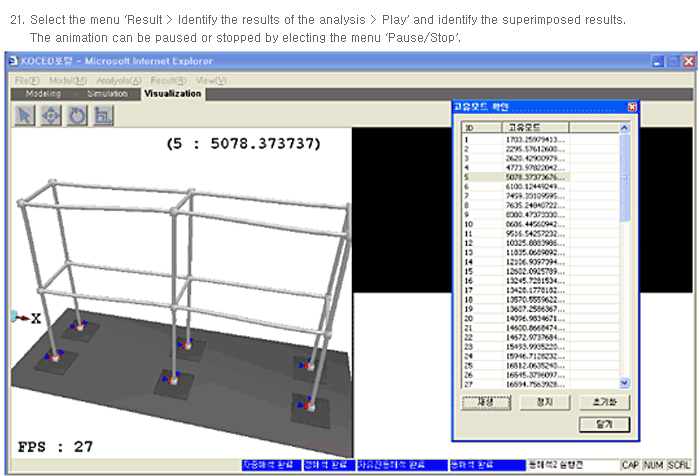The width and height of the screenshot is (700, 476).
Task: Open the Result menu
Action: pos(167,80)
